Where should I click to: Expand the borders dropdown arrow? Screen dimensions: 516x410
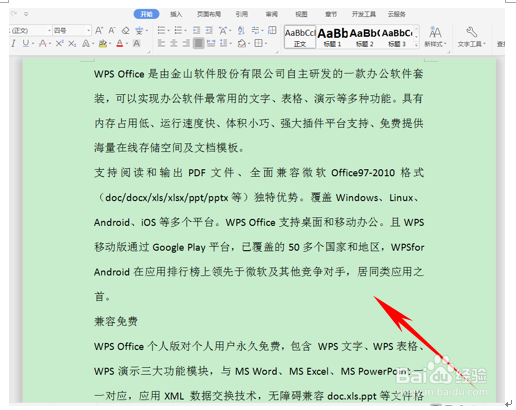click(x=266, y=43)
